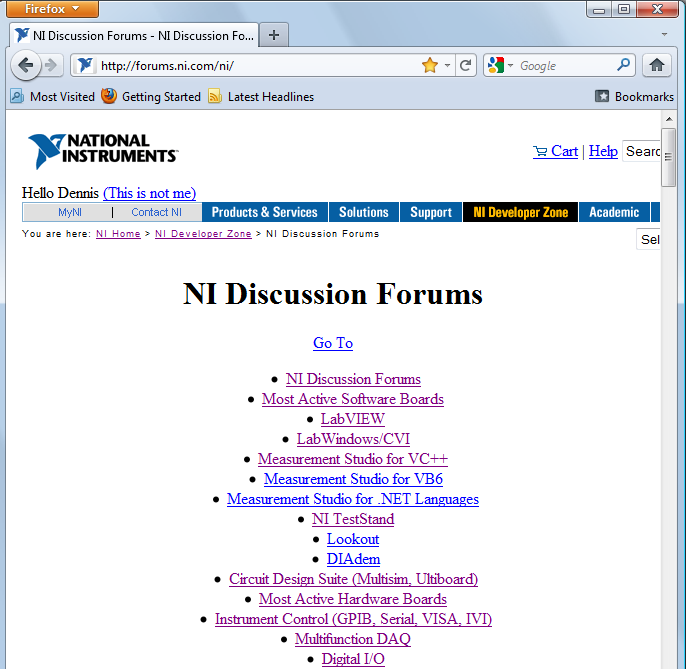The image size is (686, 669).
Task: Open the LabWindows/CVI link
Action: (x=353, y=439)
